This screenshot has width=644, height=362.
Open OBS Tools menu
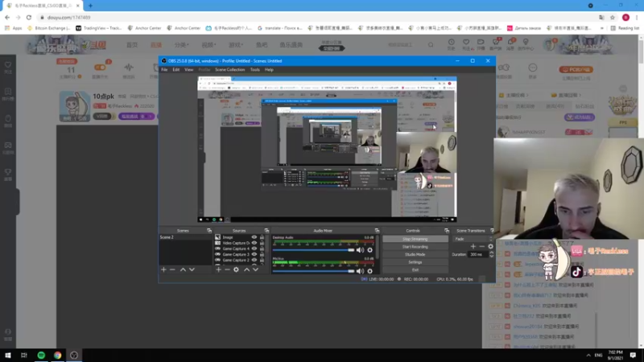[x=255, y=70]
